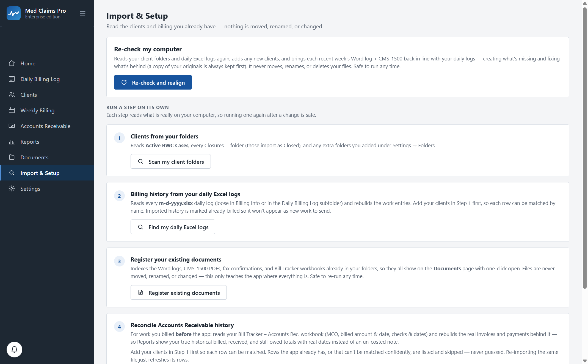588x364 pixels.
Task: Open the Clients section
Action: (47, 95)
